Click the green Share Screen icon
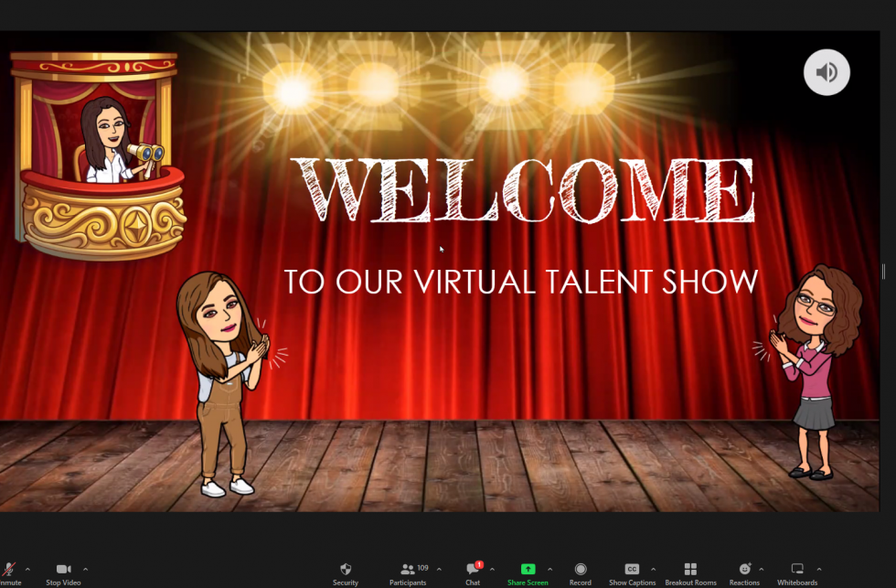 (x=528, y=567)
